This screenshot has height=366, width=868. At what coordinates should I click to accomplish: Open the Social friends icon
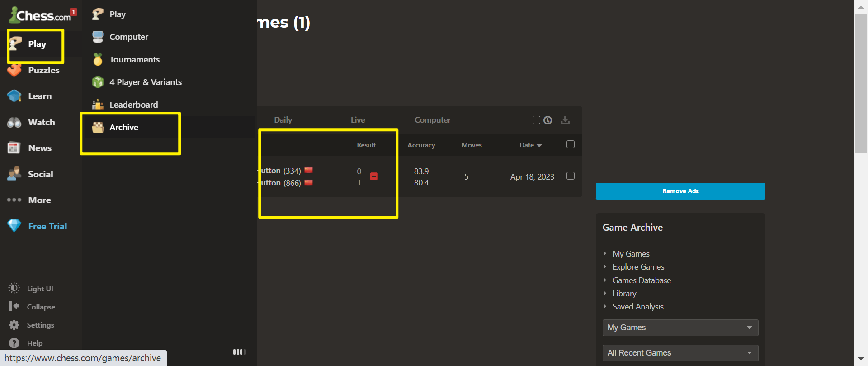coord(14,174)
